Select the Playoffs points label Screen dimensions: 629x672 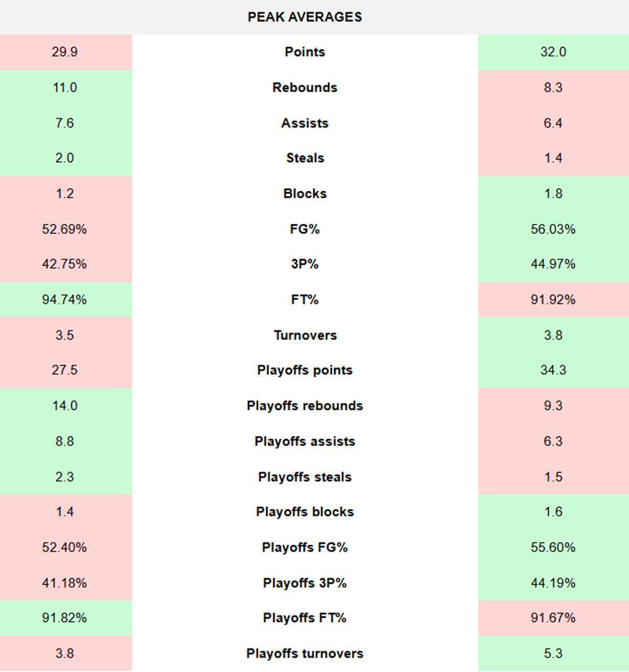coord(305,370)
